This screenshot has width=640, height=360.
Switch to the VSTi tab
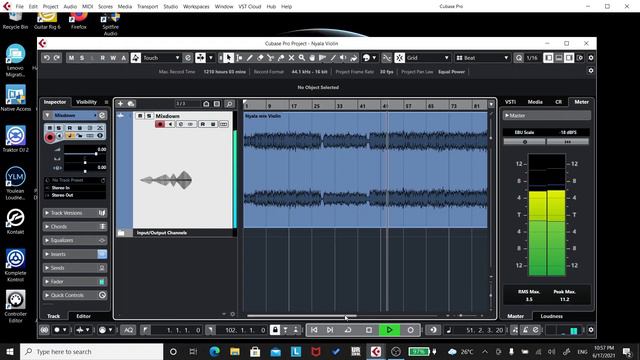pos(510,102)
